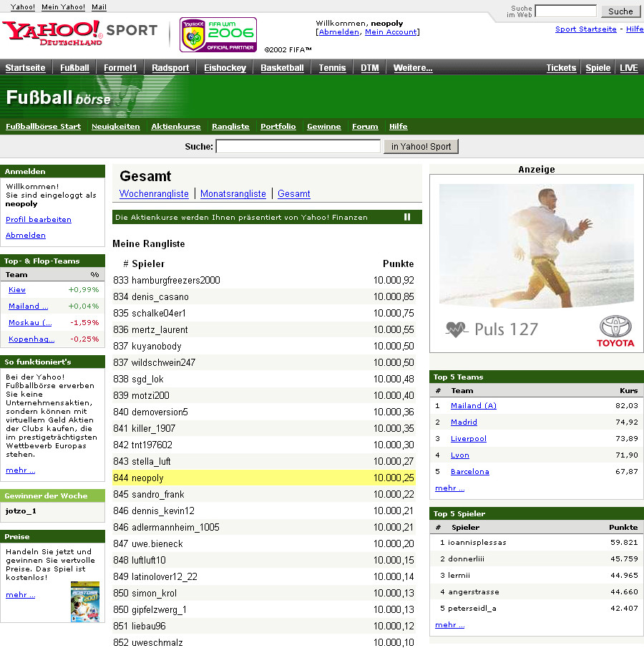This screenshot has height=648, width=644.
Task: Open the Eishockey tab
Action: [225, 68]
